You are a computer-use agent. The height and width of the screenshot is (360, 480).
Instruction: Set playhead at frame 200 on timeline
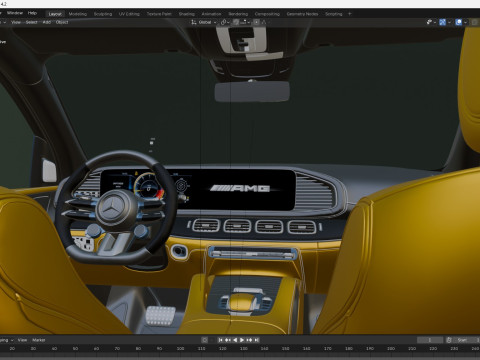pos(391,349)
